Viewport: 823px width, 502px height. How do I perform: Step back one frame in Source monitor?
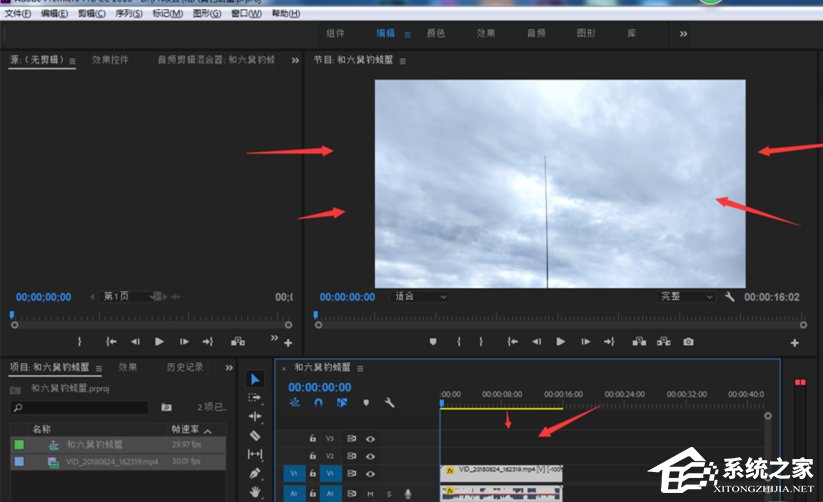(x=135, y=342)
